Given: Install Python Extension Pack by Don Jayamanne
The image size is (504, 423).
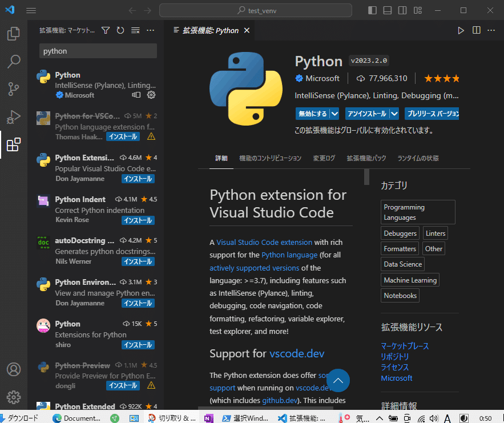Looking at the screenshot, I should (138, 179).
